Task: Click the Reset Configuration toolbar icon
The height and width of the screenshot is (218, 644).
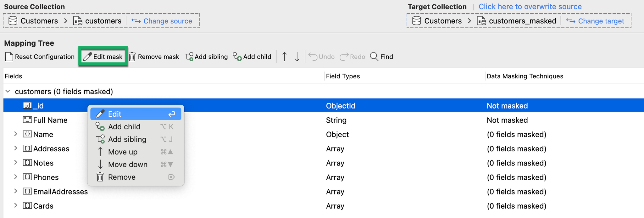Action: point(9,57)
